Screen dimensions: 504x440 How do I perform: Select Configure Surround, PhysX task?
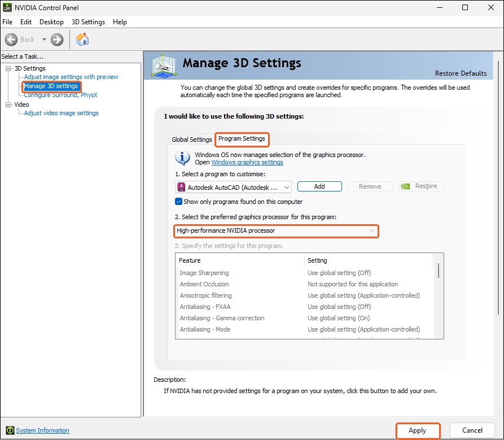pos(60,95)
